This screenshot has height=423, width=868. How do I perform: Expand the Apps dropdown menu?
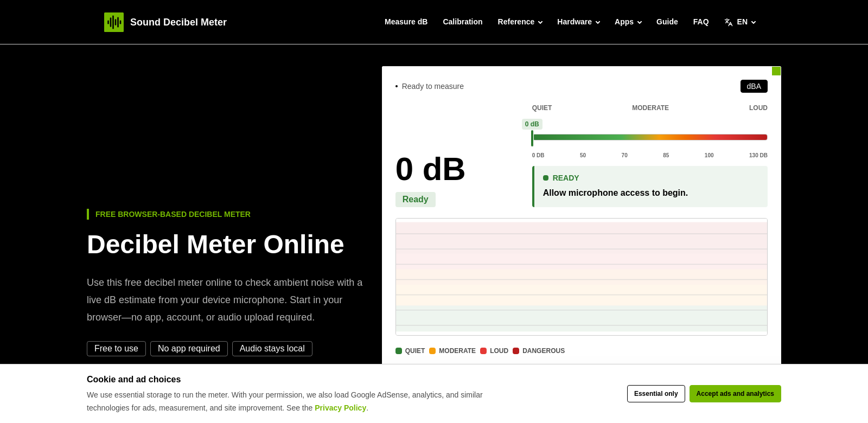628,22
